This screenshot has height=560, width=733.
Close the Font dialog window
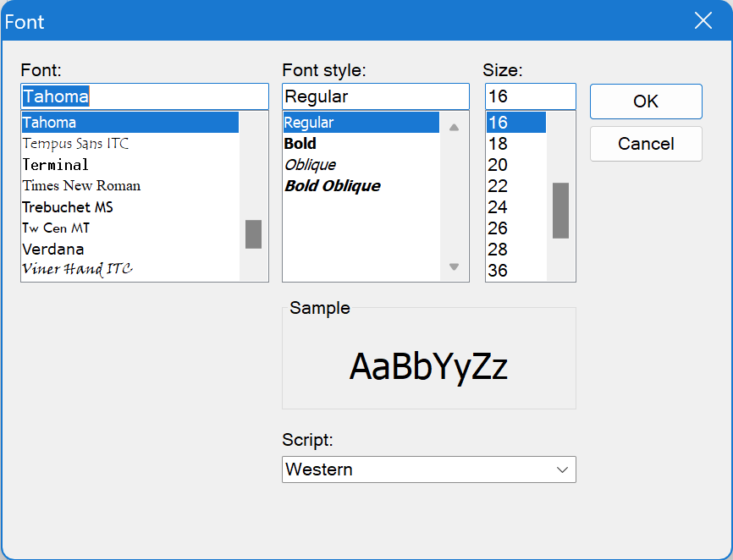pyautogui.click(x=703, y=20)
